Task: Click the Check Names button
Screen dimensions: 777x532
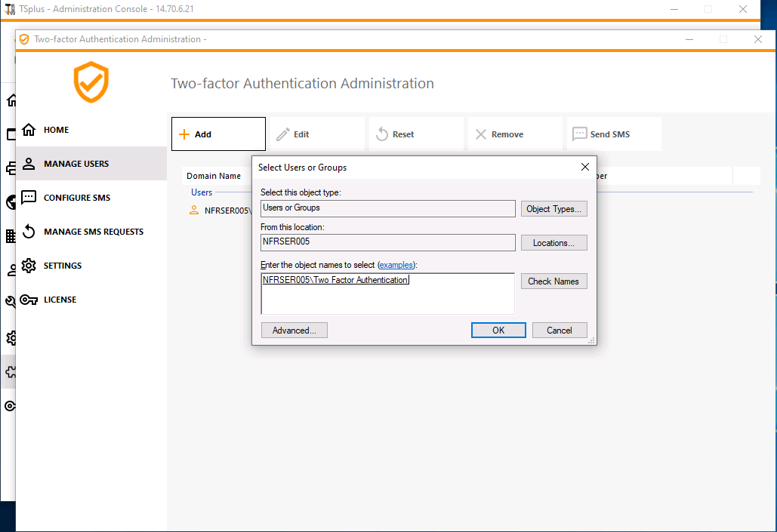Action: click(x=553, y=281)
